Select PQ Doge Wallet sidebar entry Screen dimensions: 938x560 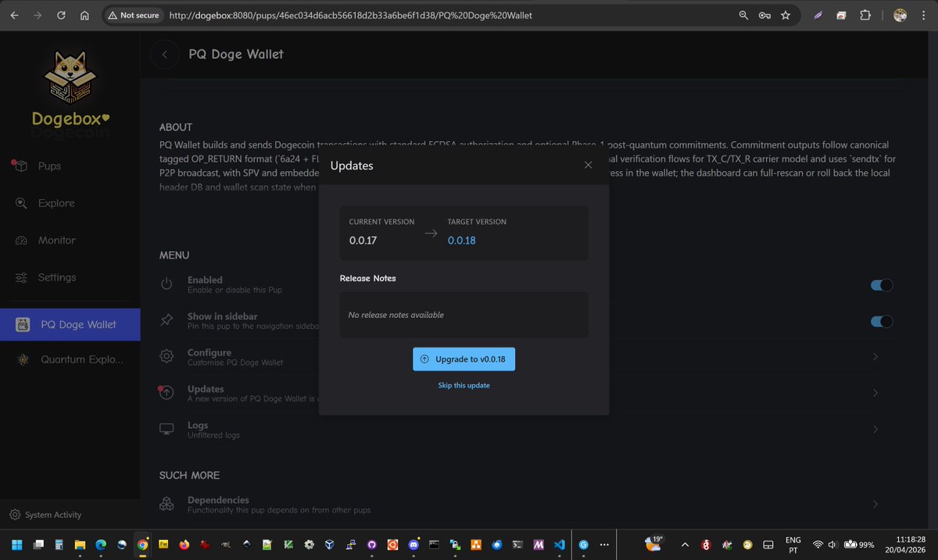(70, 324)
